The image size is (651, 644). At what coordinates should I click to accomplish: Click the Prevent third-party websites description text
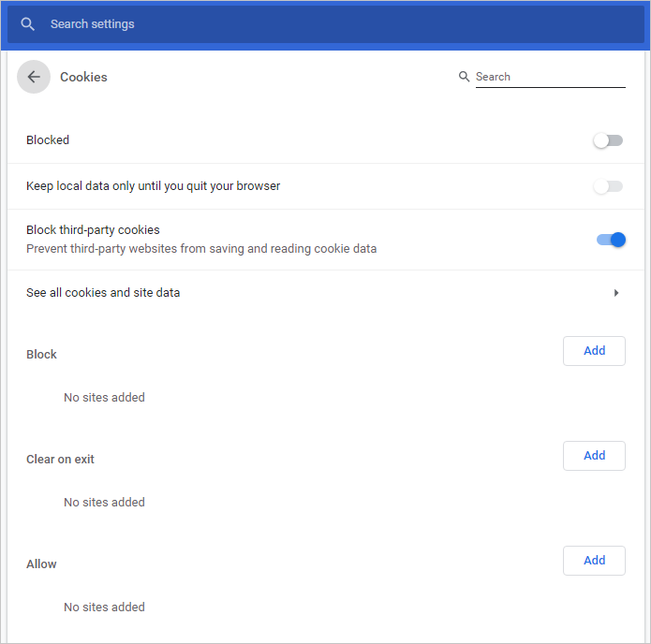[x=201, y=249]
